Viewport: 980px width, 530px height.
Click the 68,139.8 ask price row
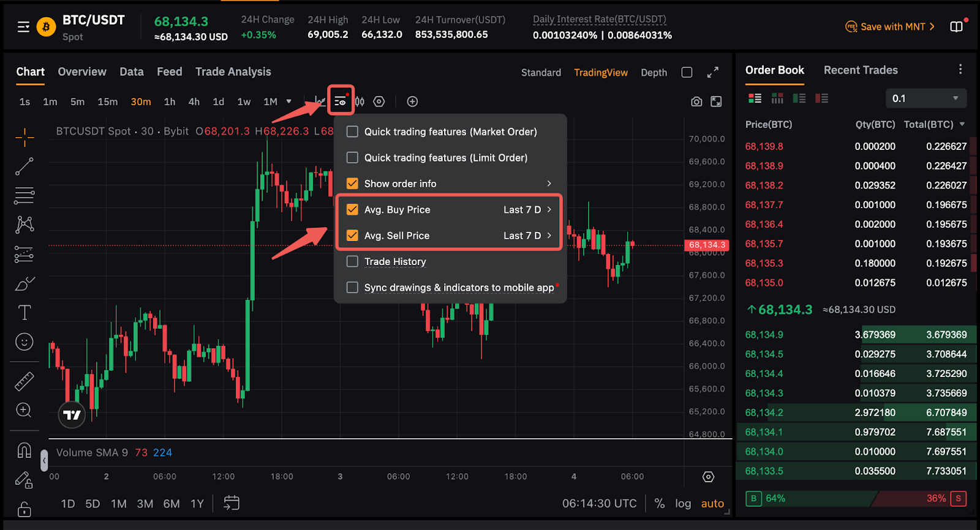(764, 146)
